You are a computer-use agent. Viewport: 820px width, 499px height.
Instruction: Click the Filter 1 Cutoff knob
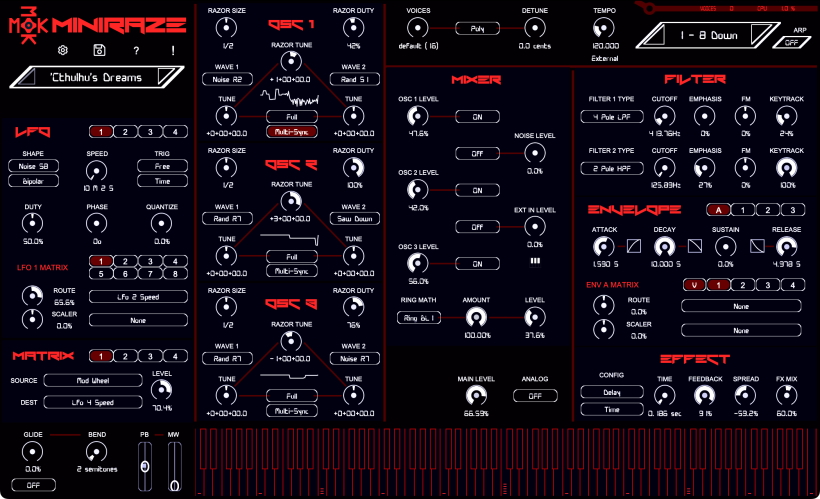663,115
